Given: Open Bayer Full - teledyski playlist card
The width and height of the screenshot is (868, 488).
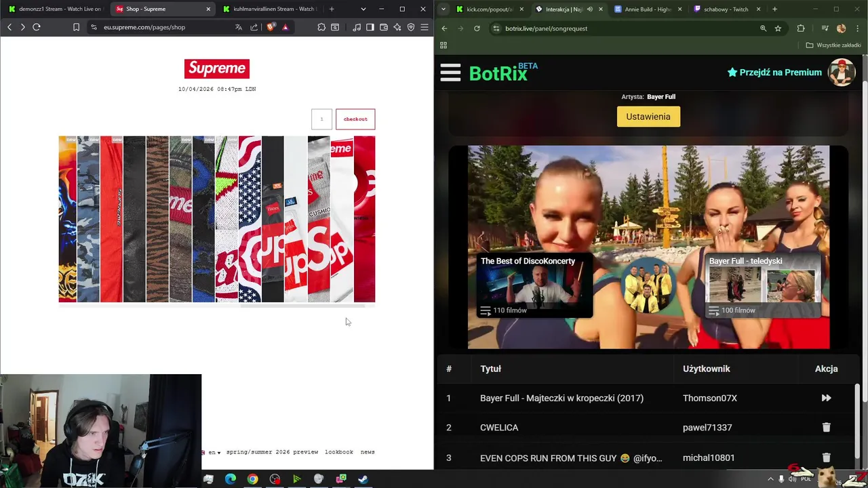Looking at the screenshot, I should tap(763, 285).
